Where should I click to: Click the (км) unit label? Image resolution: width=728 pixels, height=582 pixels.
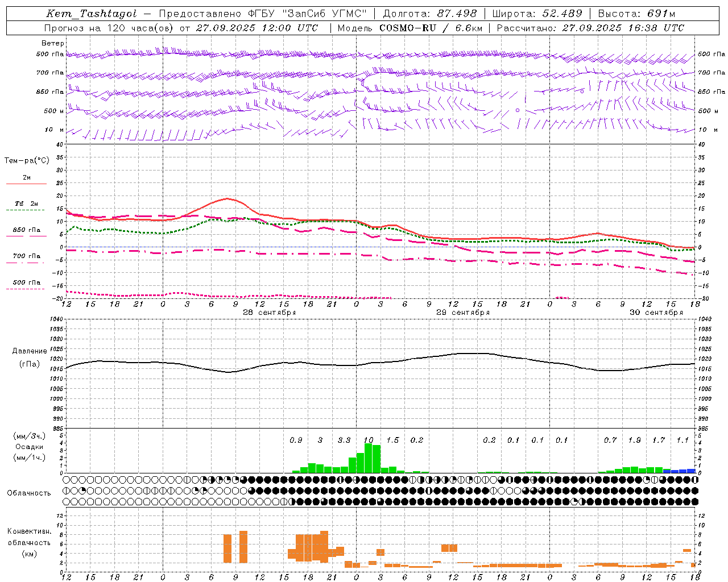[30, 553]
